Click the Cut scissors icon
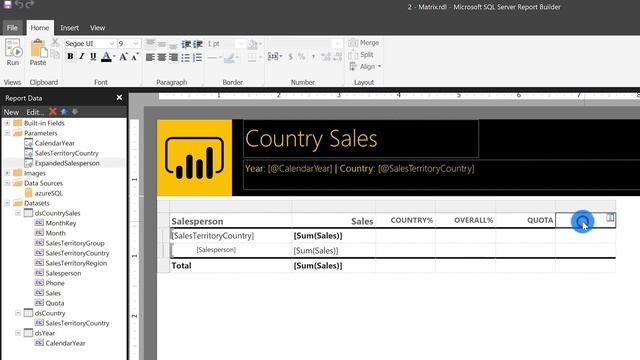The width and height of the screenshot is (640, 360). [x=55, y=42]
